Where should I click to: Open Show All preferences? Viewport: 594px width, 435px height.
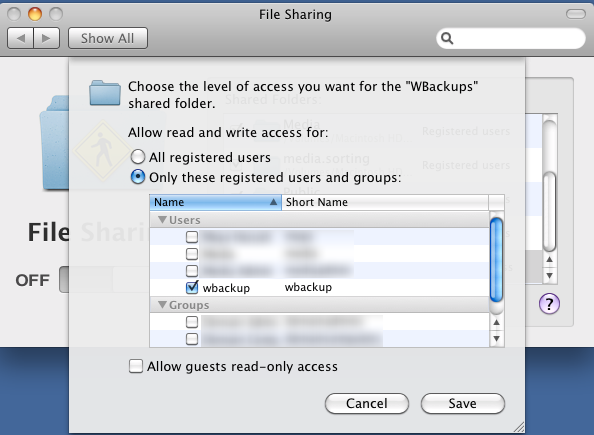pyautogui.click(x=108, y=38)
